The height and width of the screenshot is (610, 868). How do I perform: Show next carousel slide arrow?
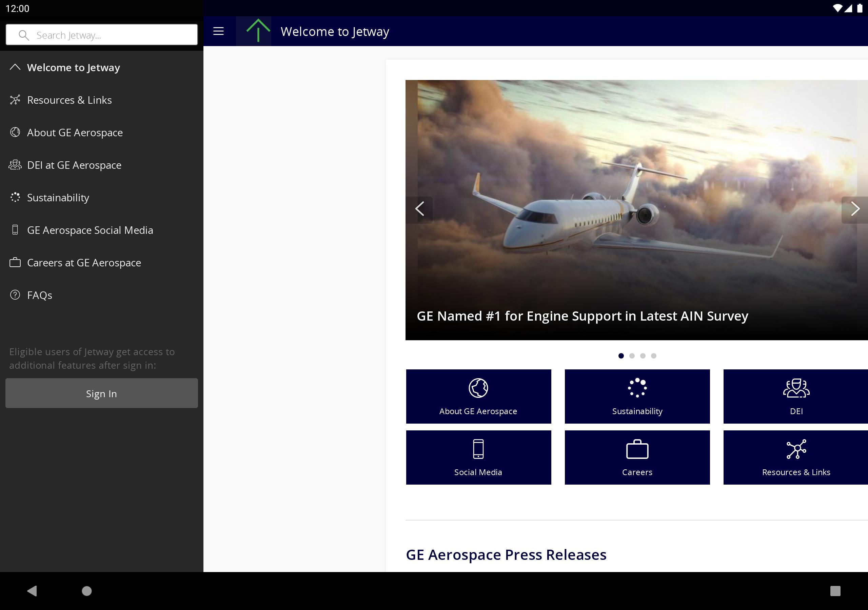(854, 209)
